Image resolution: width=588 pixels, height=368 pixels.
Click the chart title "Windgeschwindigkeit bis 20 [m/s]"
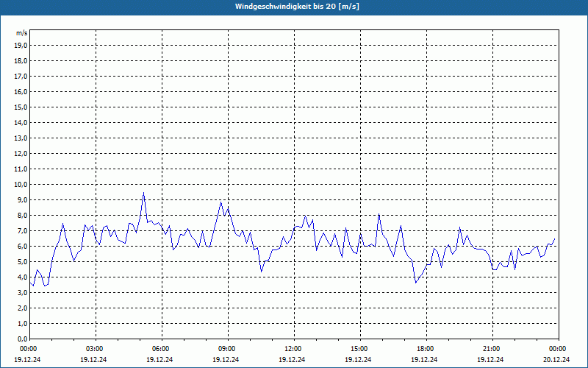297,7
